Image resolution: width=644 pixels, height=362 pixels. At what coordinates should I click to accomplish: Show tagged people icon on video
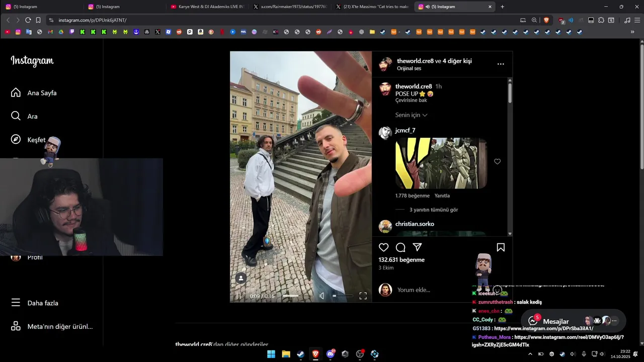[x=241, y=278]
